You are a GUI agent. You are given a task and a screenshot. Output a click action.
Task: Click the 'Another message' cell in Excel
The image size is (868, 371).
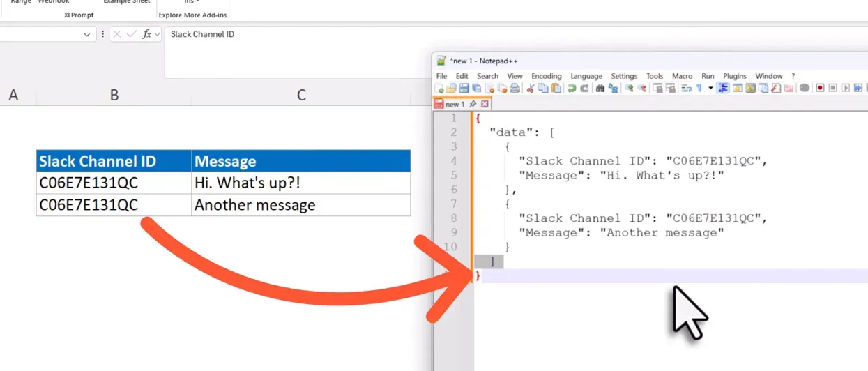click(x=301, y=205)
